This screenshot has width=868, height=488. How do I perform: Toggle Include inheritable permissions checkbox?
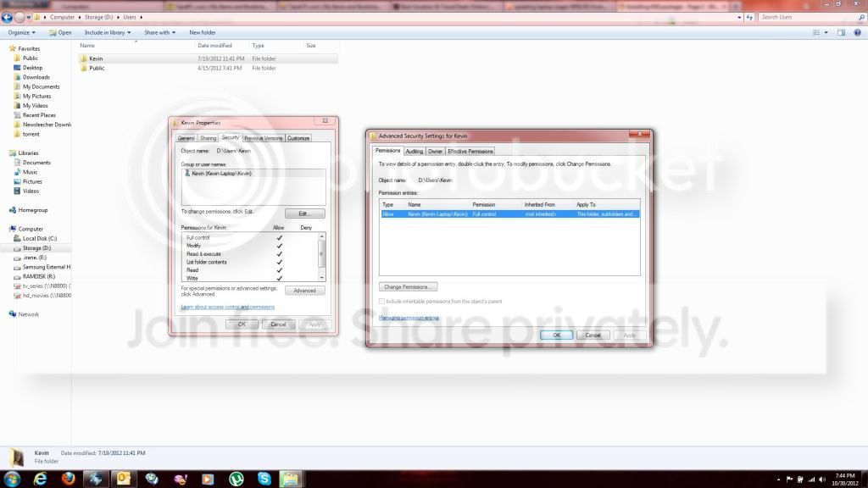pyautogui.click(x=382, y=302)
